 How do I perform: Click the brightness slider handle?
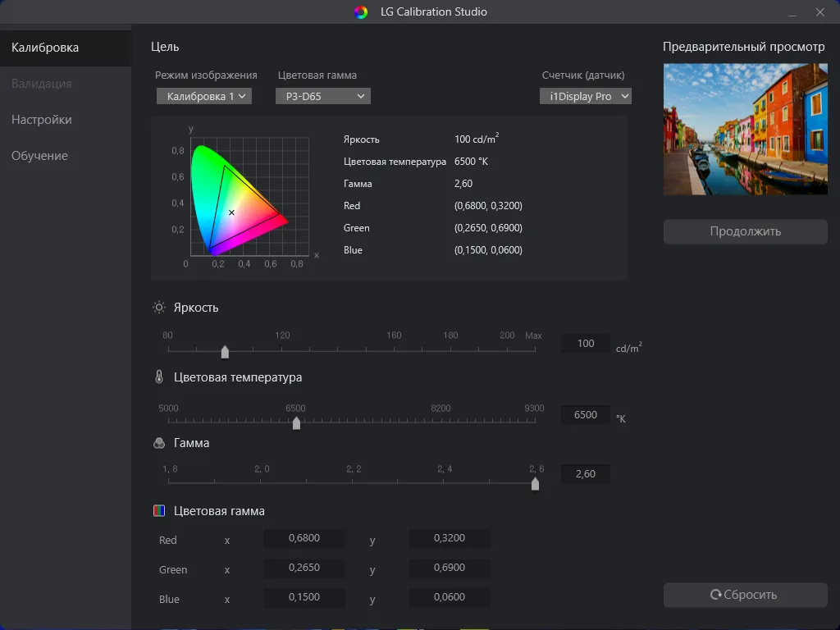coord(225,352)
